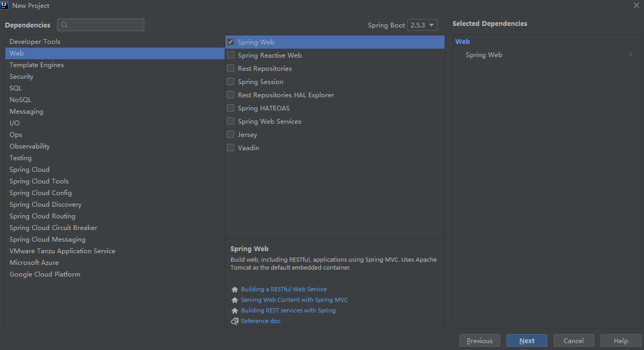
Task: Click the Cancel button
Action: pyautogui.click(x=574, y=340)
